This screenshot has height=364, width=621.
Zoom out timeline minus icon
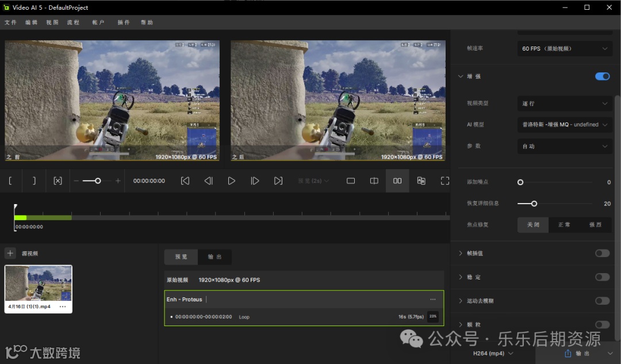click(x=76, y=181)
